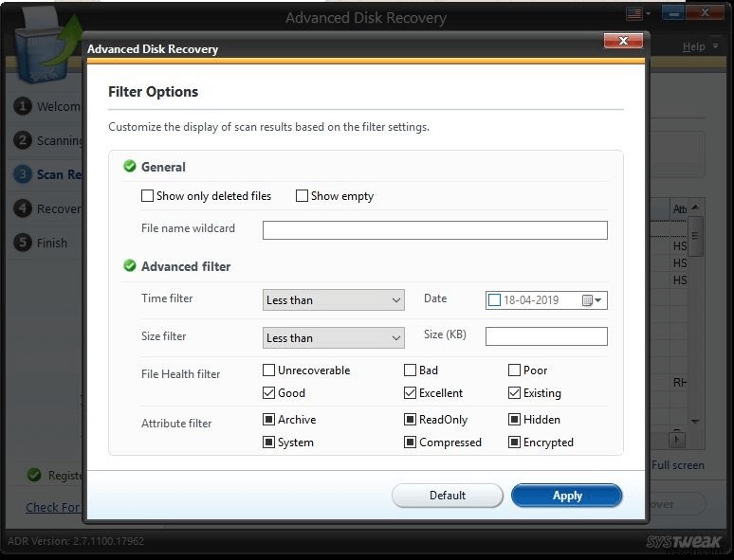Image resolution: width=734 pixels, height=560 pixels.
Task: Click the Advanced Disk Recovery trash logo
Action: pyautogui.click(x=46, y=46)
